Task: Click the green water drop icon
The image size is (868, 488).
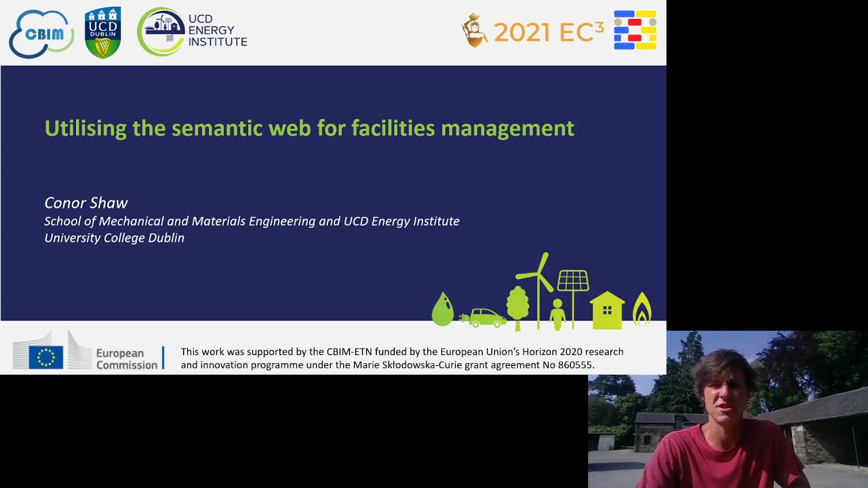Action: coord(442,309)
